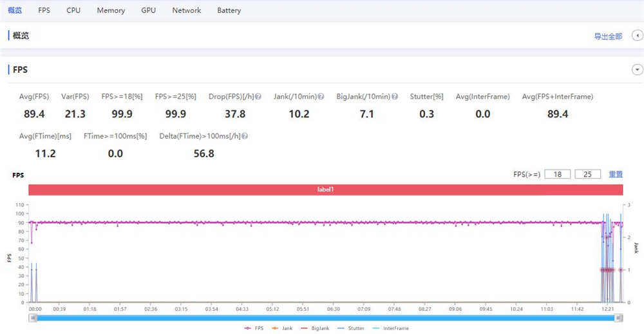The width and height of the screenshot is (644, 334).
Task: Toggle the FPS series in the legend
Action: coord(254,328)
